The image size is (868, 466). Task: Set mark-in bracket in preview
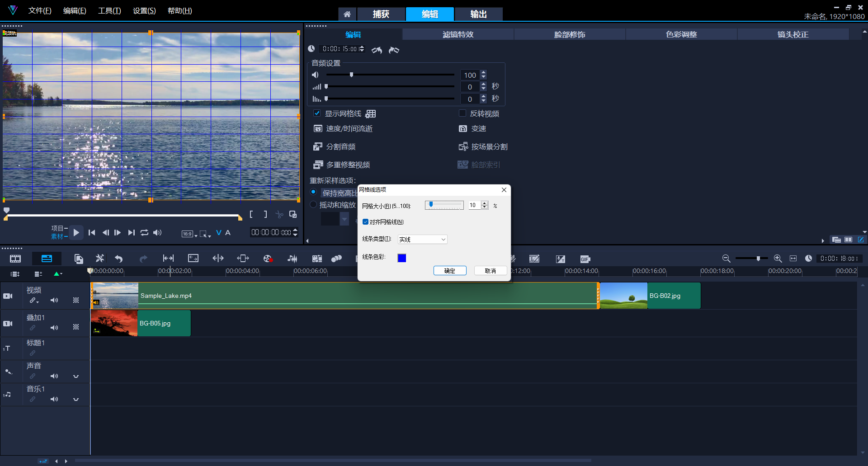click(x=251, y=214)
